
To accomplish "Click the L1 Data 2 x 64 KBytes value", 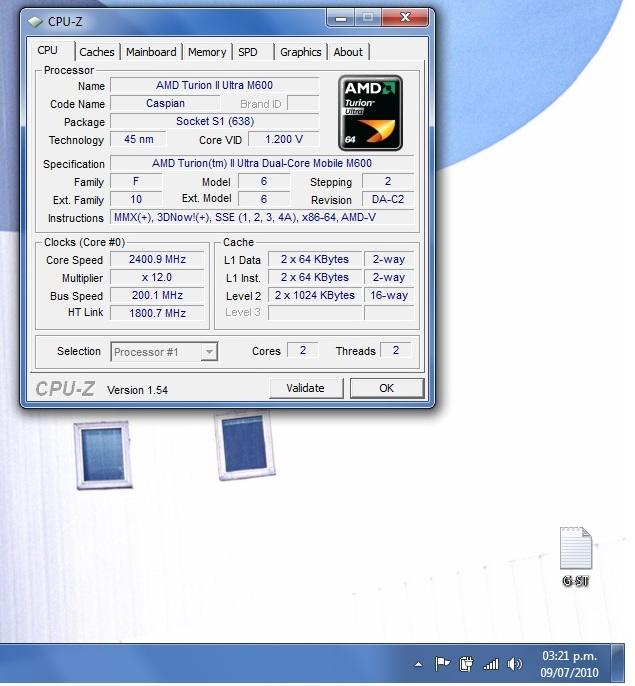I will click(x=315, y=259).
